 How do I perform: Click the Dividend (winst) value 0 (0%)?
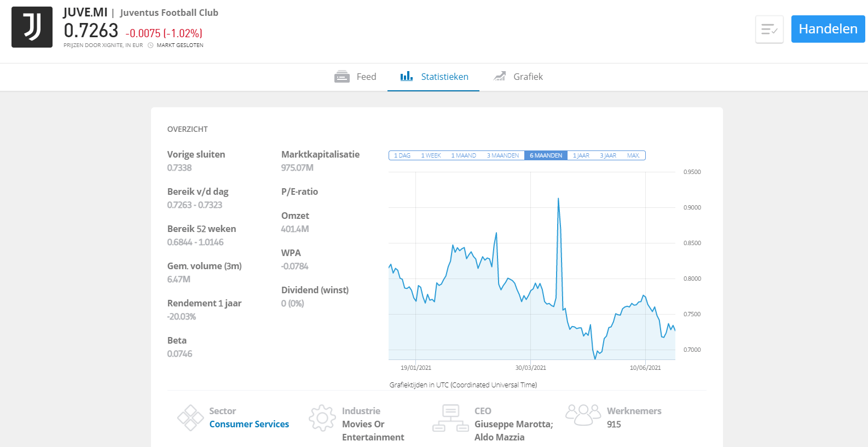coord(293,304)
